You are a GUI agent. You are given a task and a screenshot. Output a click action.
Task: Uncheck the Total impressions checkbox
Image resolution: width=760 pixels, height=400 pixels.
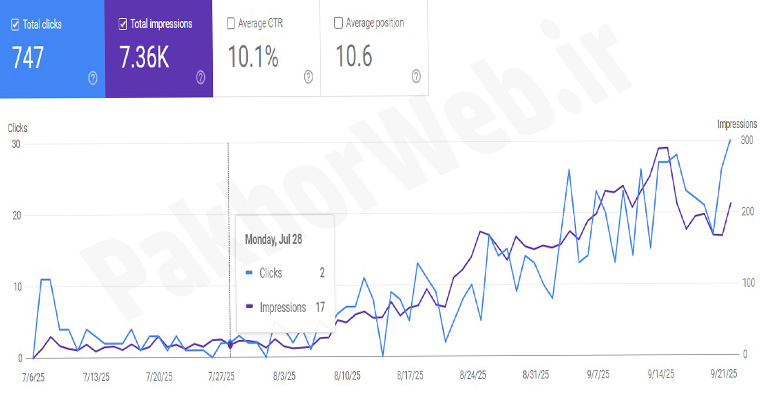coord(123,23)
